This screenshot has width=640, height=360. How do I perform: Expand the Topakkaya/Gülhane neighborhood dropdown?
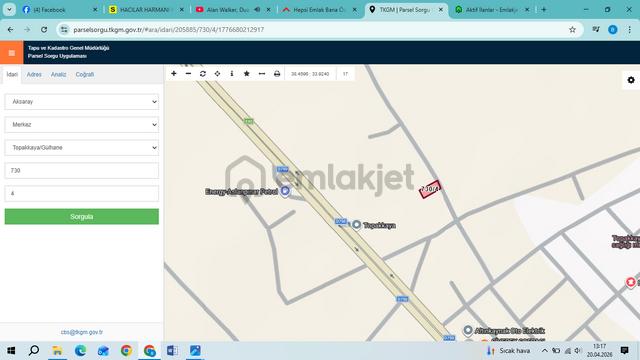coord(82,147)
